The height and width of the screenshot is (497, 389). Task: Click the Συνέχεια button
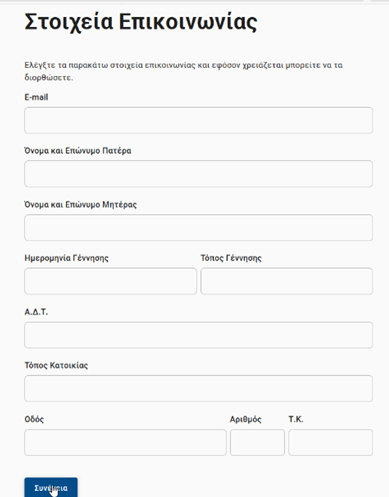51,487
